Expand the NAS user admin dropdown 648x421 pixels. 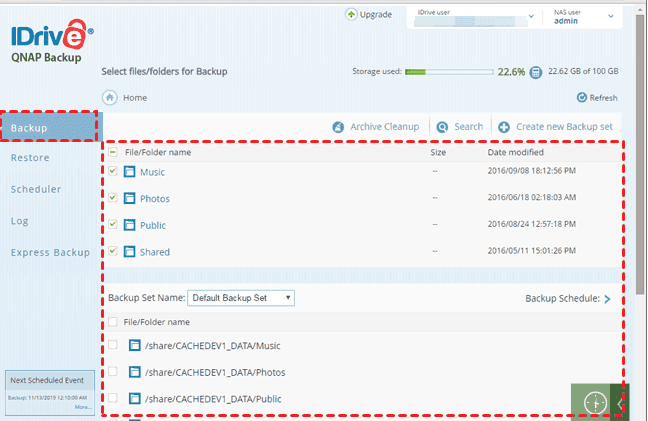611,17
